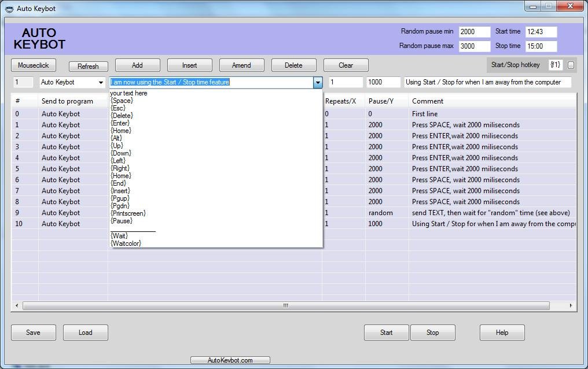The width and height of the screenshot is (588, 369).
Task: Choose {Pgdn} from the list
Action: click(x=120, y=206)
